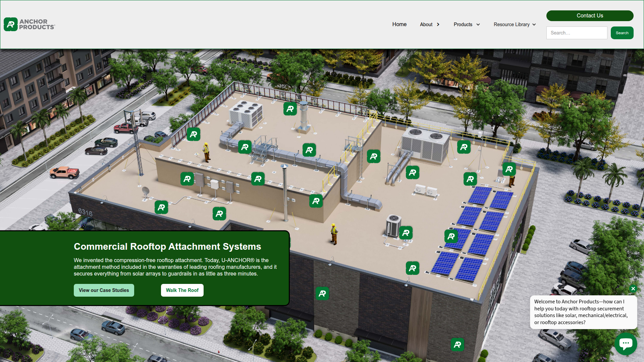Image resolution: width=644 pixels, height=362 pixels.
Task: Click hotspot below the satellite dish
Action: pos(161,207)
